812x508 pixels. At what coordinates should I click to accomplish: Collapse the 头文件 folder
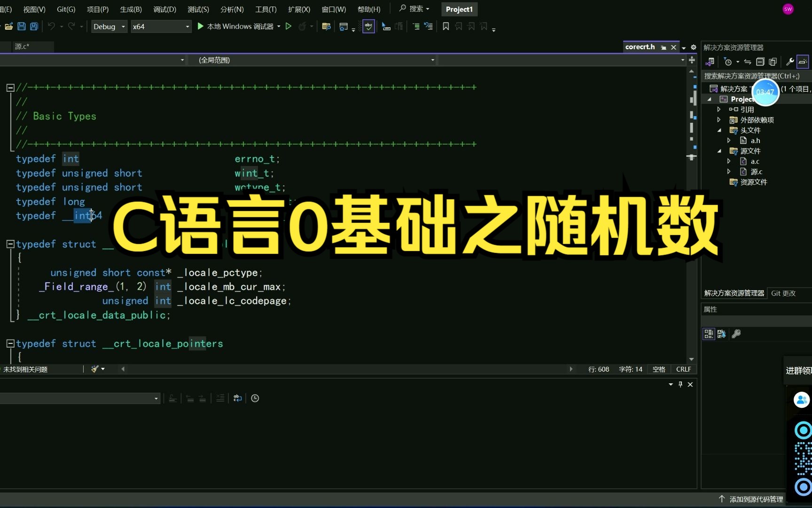point(719,130)
